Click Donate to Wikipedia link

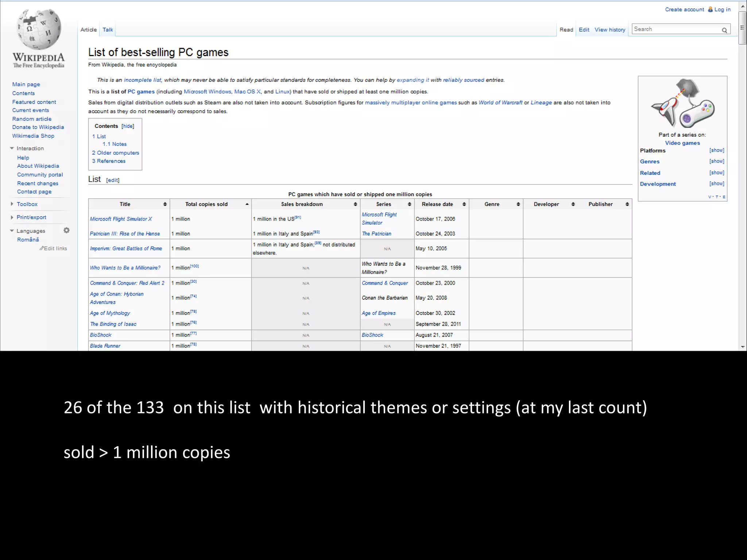(38, 127)
